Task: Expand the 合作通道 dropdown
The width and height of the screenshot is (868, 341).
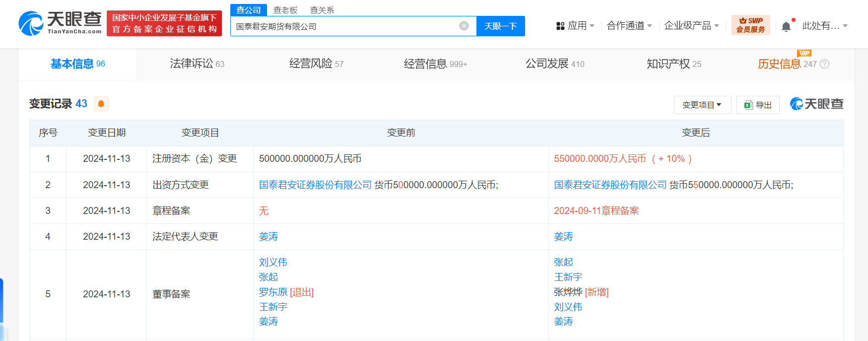Action: point(629,26)
